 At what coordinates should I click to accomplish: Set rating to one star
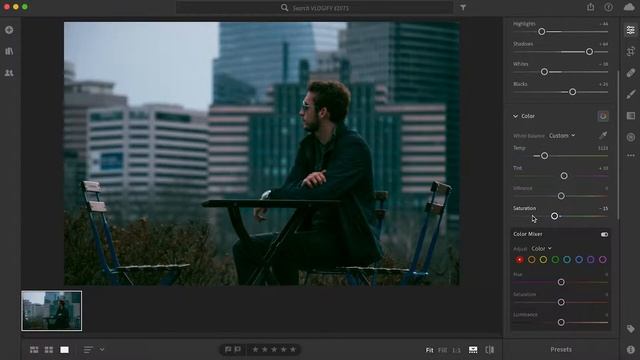tap(255, 349)
